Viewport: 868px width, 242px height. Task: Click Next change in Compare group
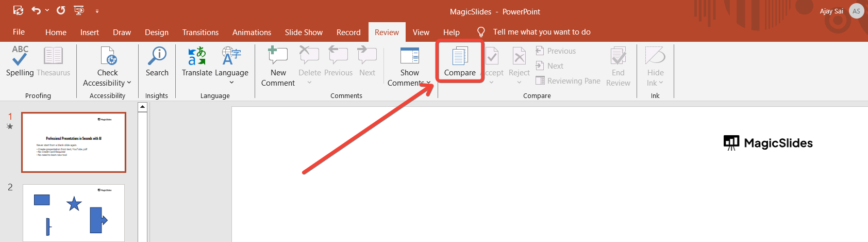[549, 66]
